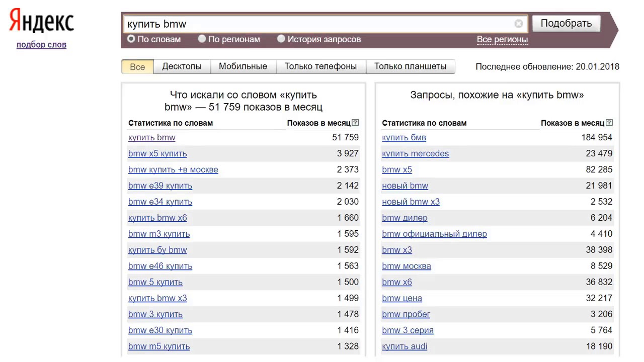The width and height of the screenshot is (644, 362).
Task: Switch to the 'Десктопы' tab
Action: click(182, 66)
